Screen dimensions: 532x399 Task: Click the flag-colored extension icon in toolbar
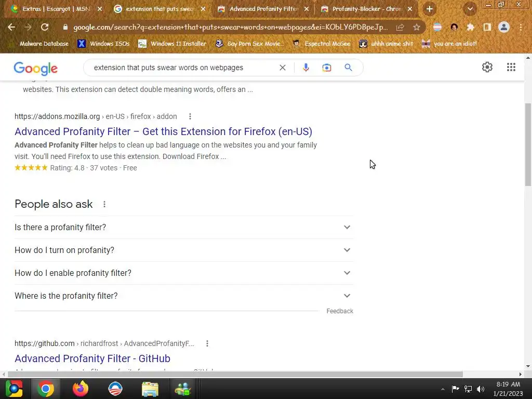tap(437, 27)
